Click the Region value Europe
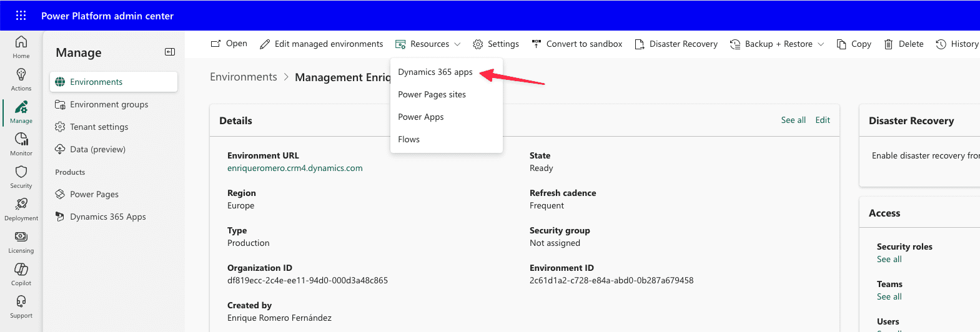980x332 pixels. (x=240, y=205)
